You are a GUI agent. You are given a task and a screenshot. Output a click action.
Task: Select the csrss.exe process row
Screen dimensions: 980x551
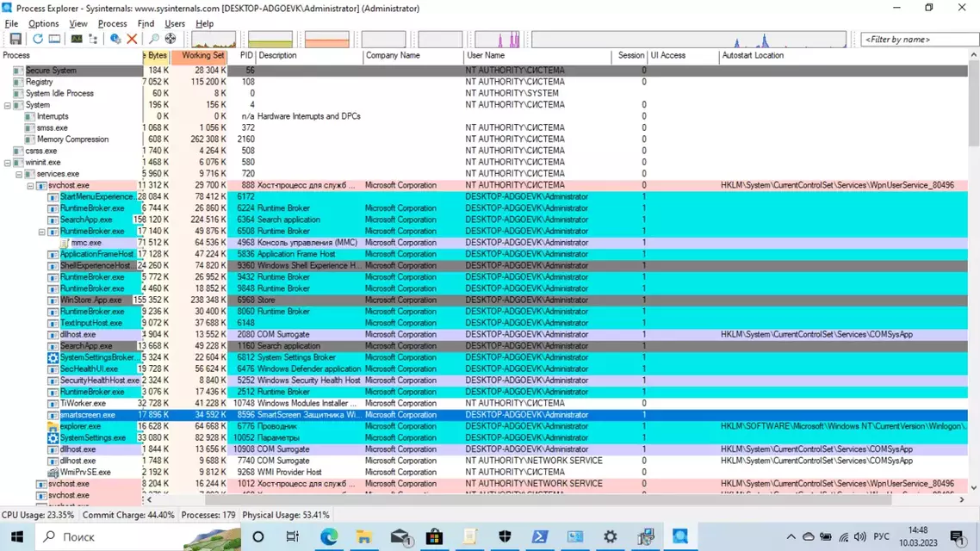484,151
